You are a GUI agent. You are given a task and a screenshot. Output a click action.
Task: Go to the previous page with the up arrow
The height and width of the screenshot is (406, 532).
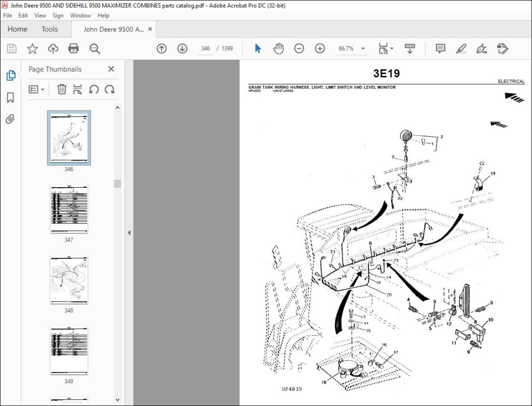[162, 48]
